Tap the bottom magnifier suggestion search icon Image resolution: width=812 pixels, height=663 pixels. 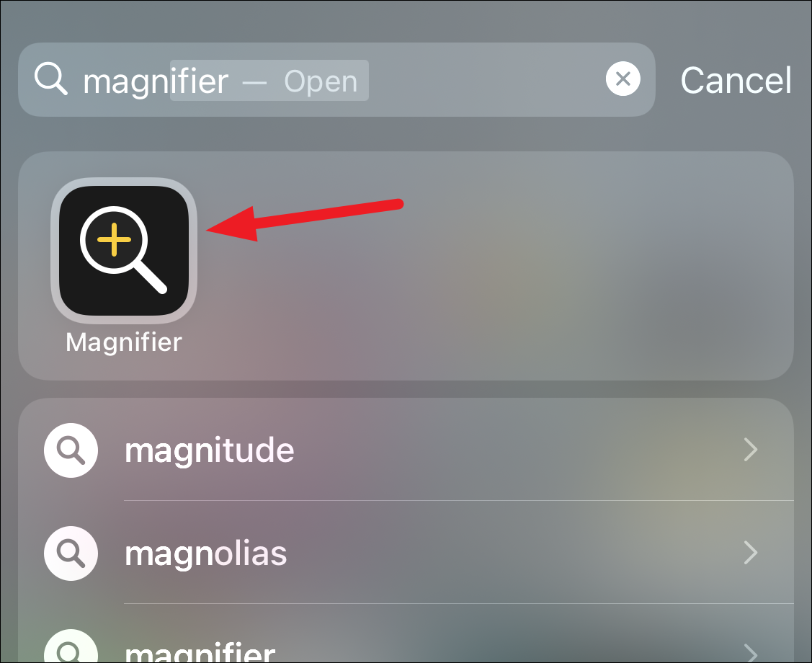71,647
